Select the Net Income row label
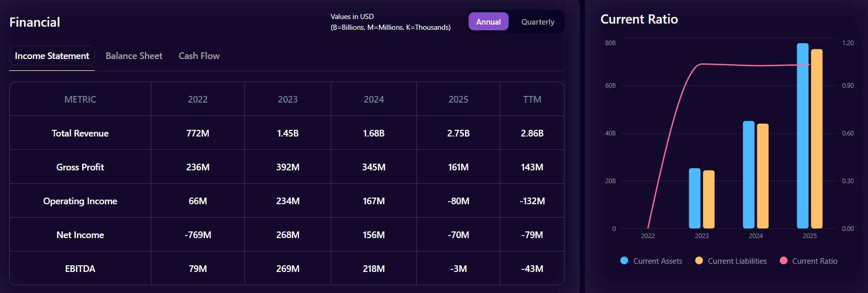868x293 pixels. (80, 235)
